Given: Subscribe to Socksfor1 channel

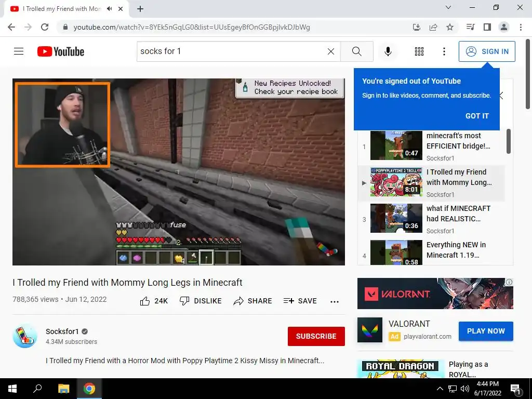Looking at the screenshot, I should 316,336.
